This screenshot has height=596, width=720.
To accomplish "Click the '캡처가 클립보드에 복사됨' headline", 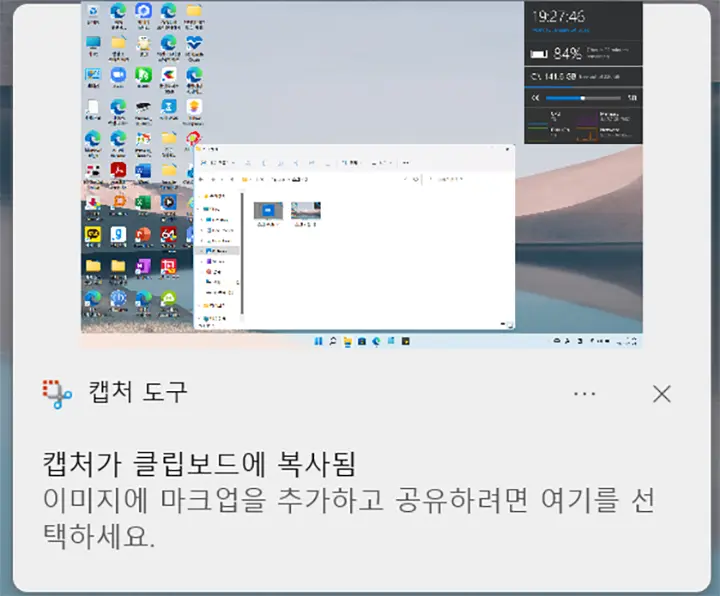I will pos(199,464).
